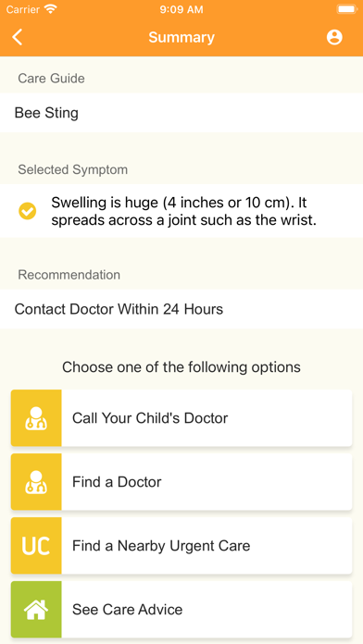Tap the UC urgent care icon
This screenshot has width=363, height=644.
coord(36,545)
